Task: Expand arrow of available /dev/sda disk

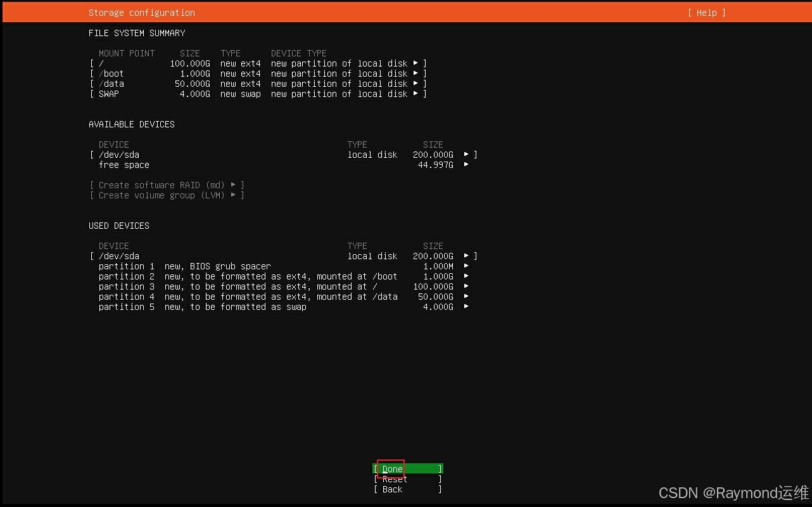Action: (x=466, y=155)
